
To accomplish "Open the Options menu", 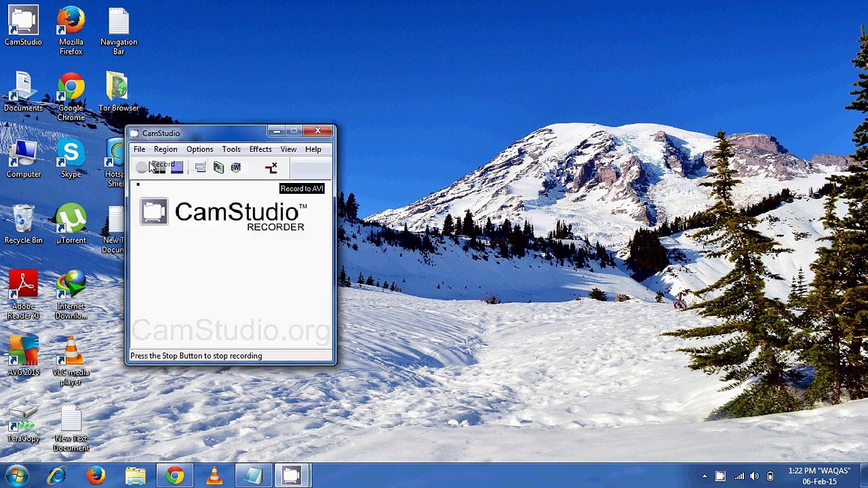I will tap(199, 149).
